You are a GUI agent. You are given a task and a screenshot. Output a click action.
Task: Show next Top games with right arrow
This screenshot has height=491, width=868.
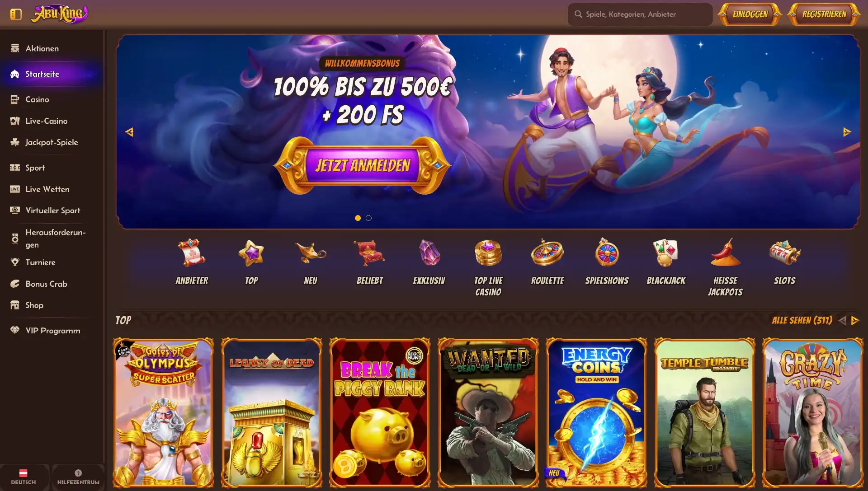point(855,321)
